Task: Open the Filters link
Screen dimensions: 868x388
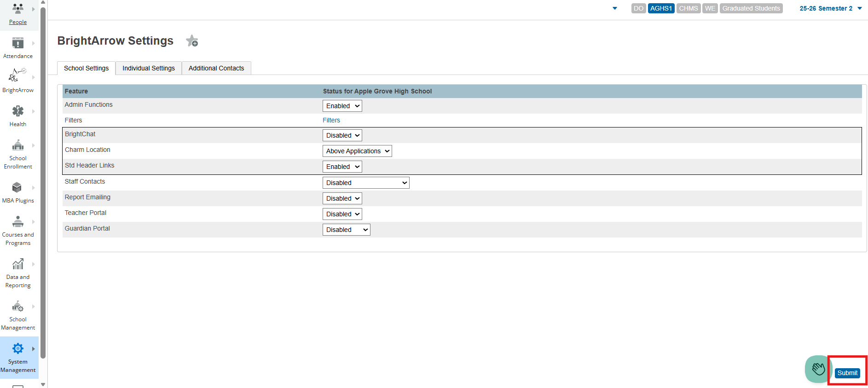Action: (x=331, y=120)
